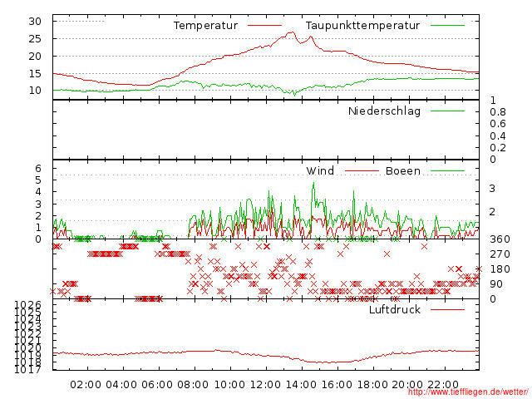This screenshot has width=532, height=399.
Task: Click the Boeen legend label
Action: click(403, 170)
